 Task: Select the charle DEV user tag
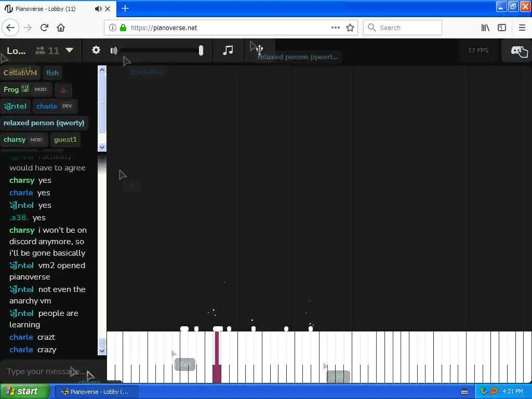pyautogui.click(x=54, y=106)
